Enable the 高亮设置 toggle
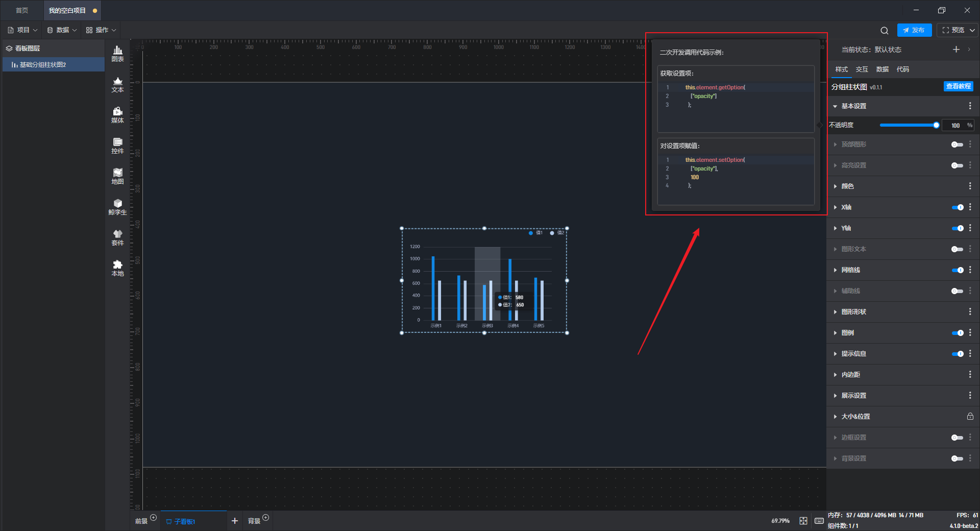This screenshot has width=980, height=531. pos(957,165)
